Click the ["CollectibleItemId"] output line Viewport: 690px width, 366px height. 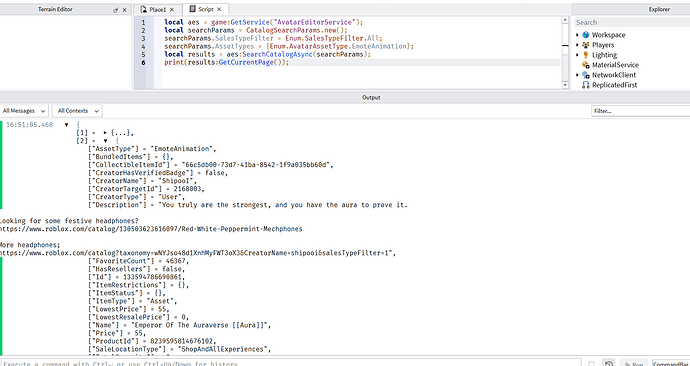click(211, 165)
